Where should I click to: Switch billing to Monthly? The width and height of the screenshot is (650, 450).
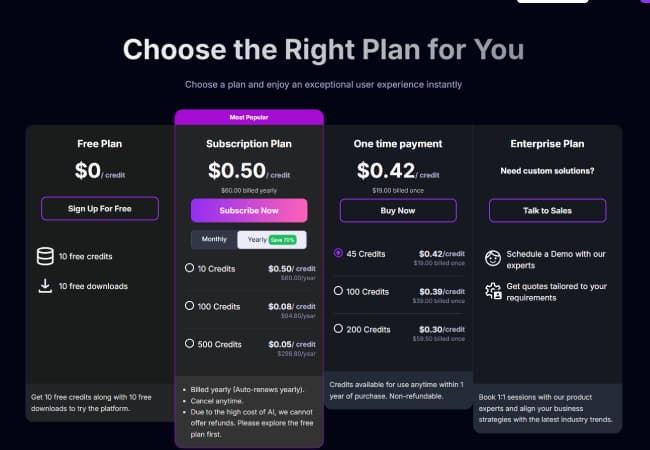coord(214,239)
